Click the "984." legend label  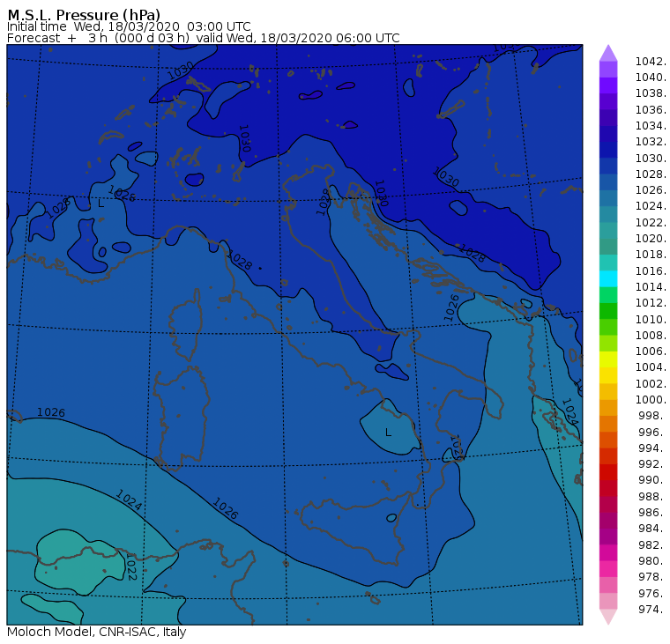652,529
